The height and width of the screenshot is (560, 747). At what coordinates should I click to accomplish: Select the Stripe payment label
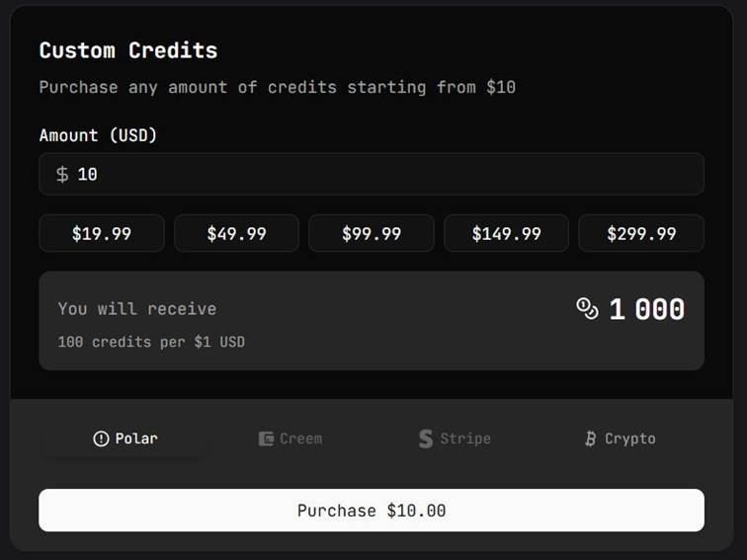coord(464,439)
